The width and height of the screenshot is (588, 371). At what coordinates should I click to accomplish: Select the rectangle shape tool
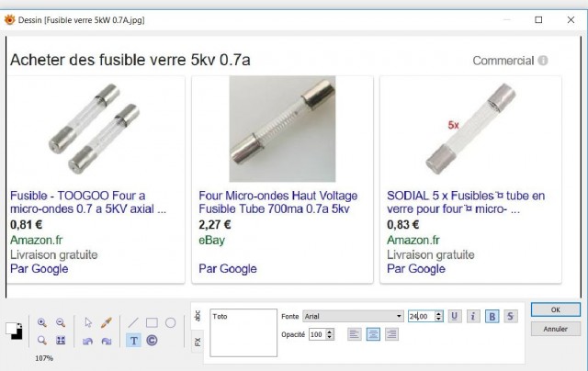[152, 322]
